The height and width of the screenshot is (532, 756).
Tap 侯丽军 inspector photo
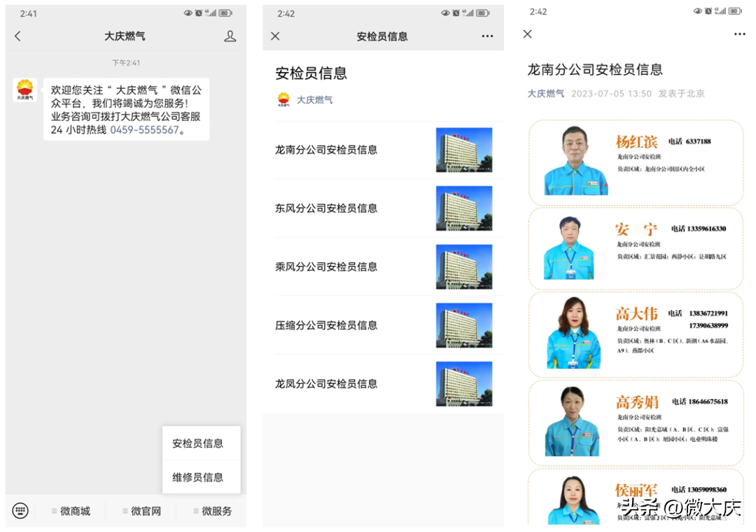[x=574, y=500]
